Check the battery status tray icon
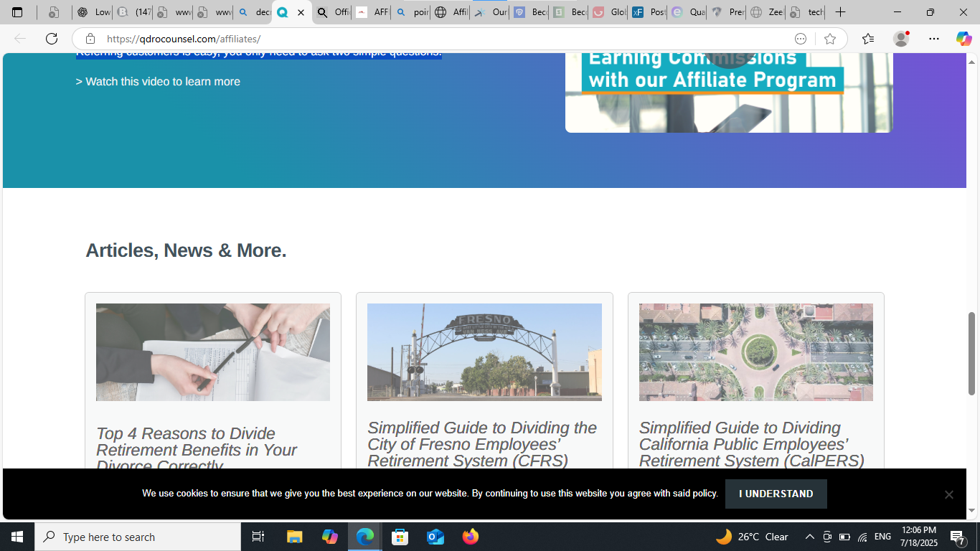The image size is (980, 551). 845,537
